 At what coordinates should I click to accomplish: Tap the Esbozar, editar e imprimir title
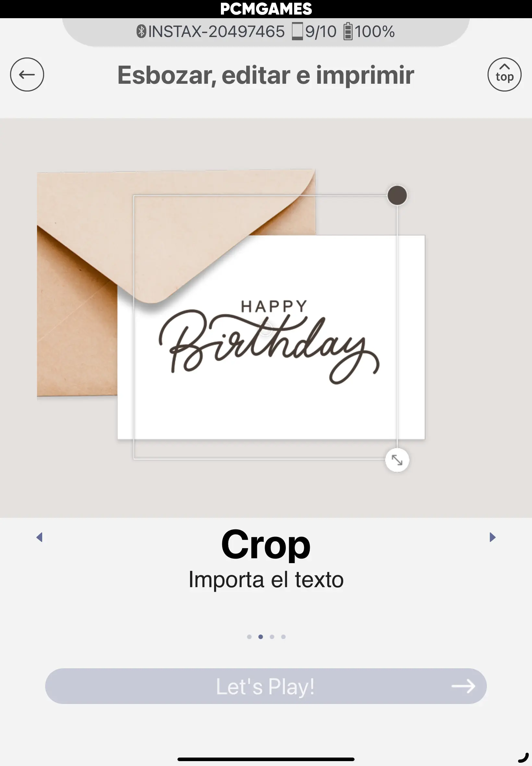click(x=266, y=75)
